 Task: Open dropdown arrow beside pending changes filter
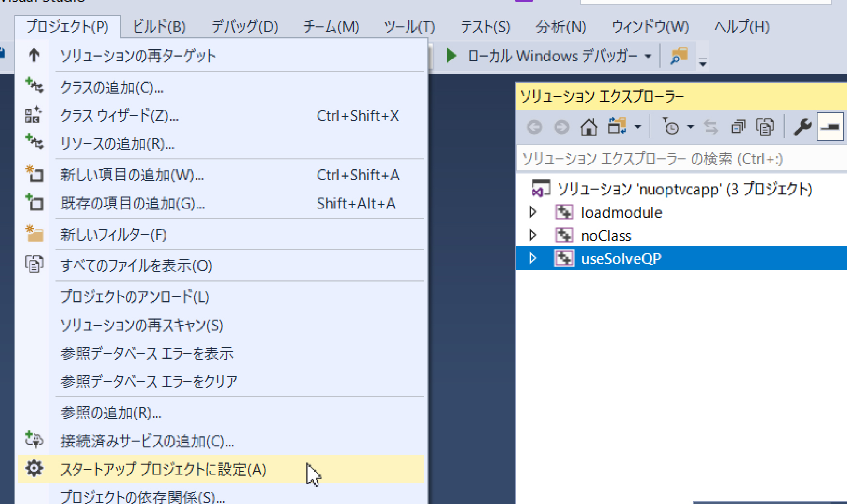pyautogui.click(x=690, y=127)
